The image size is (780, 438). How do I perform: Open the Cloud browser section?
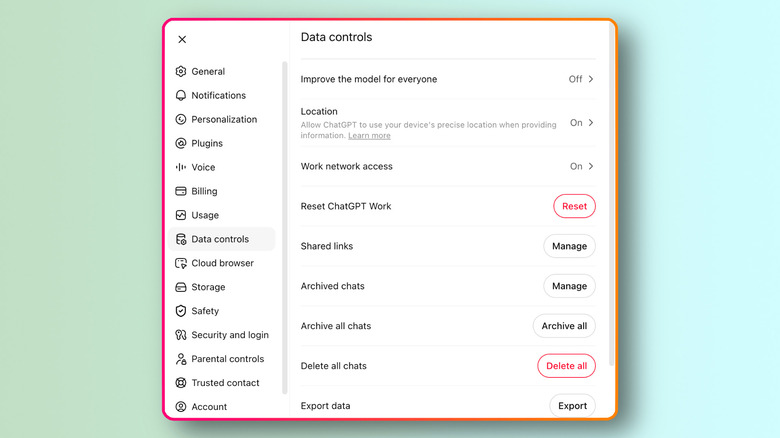[x=222, y=263]
